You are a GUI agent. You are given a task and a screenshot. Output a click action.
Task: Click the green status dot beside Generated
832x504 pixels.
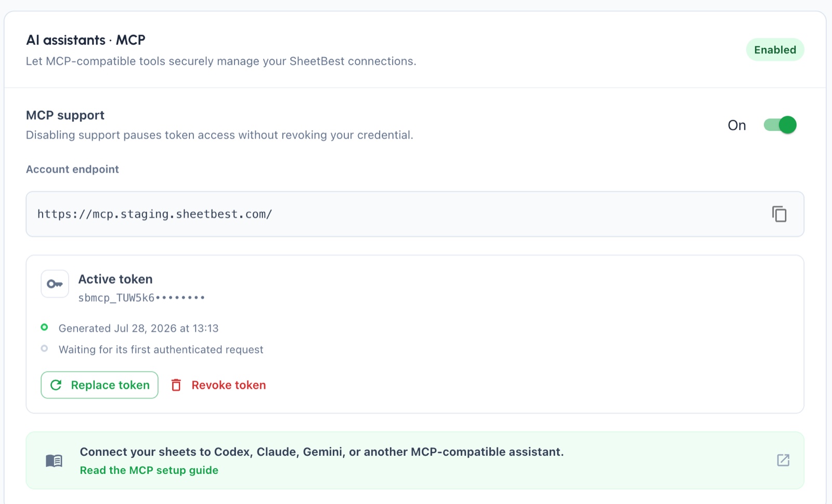pyautogui.click(x=45, y=327)
